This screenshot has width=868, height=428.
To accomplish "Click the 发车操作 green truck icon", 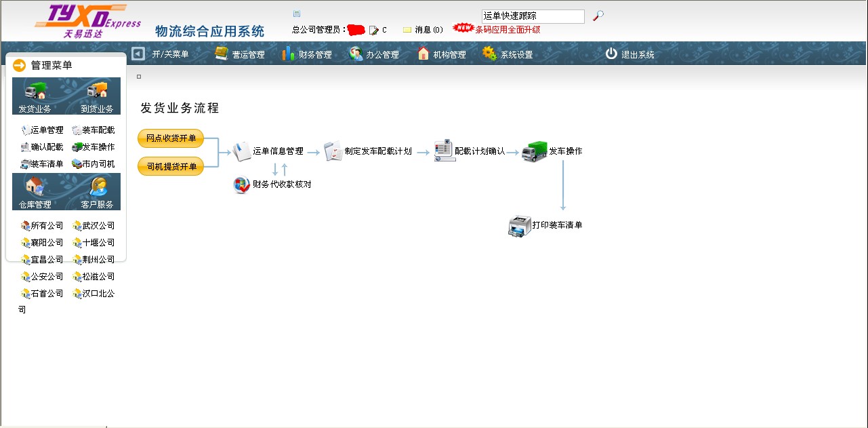I will point(534,151).
